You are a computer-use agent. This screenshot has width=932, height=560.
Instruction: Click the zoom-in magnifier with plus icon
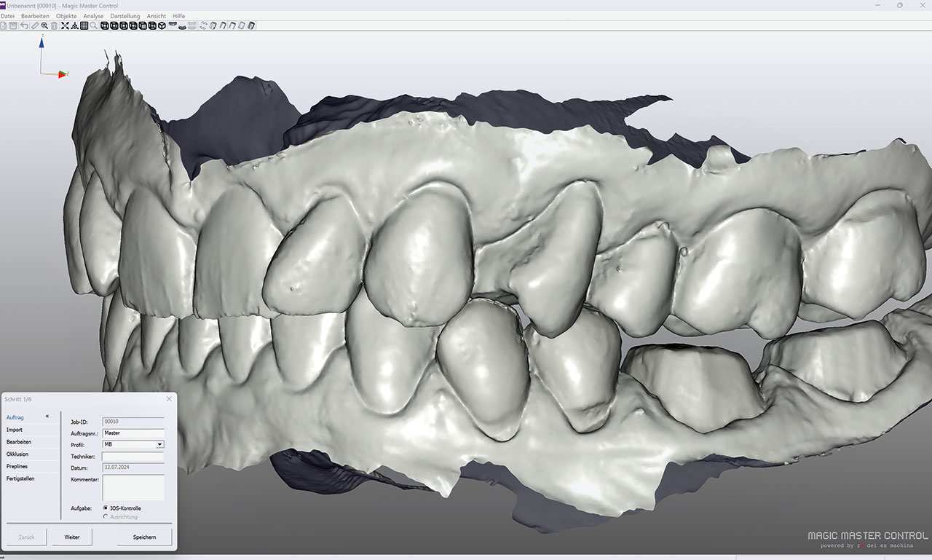(x=44, y=25)
